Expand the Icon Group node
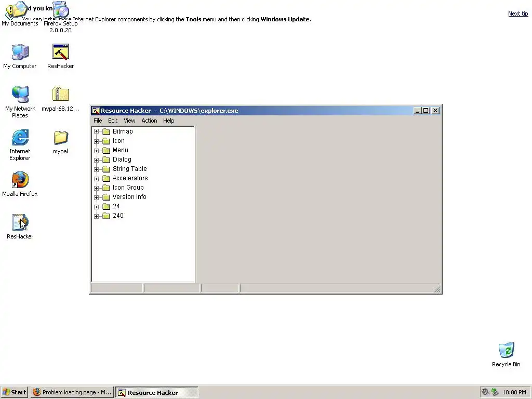 click(x=96, y=188)
